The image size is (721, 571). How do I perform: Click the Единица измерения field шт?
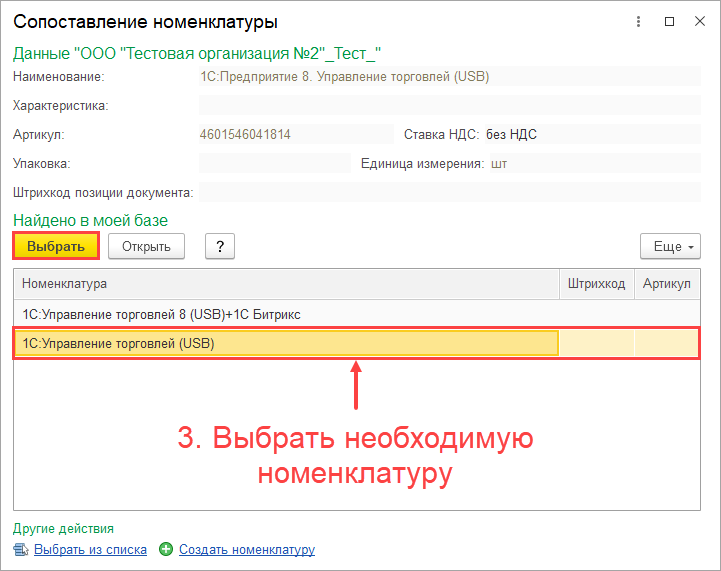tap(595, 163)
